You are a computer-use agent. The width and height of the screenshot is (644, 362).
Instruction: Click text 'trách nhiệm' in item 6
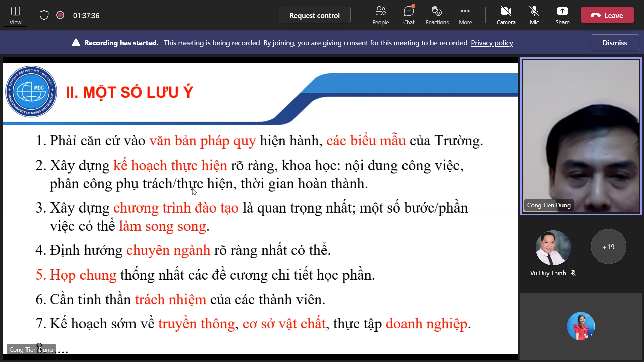click(170, 300)
